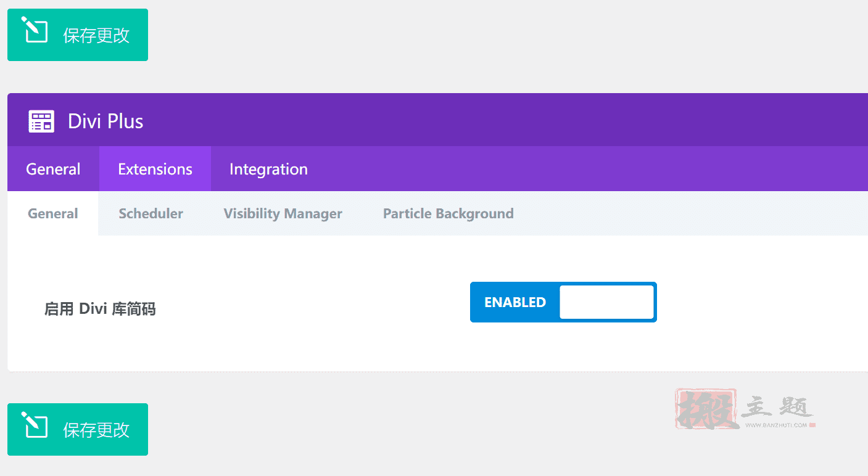868x476 pixels.
Task: Click the white handle of the ENABLED toggle
Action: tap(606, 302)
